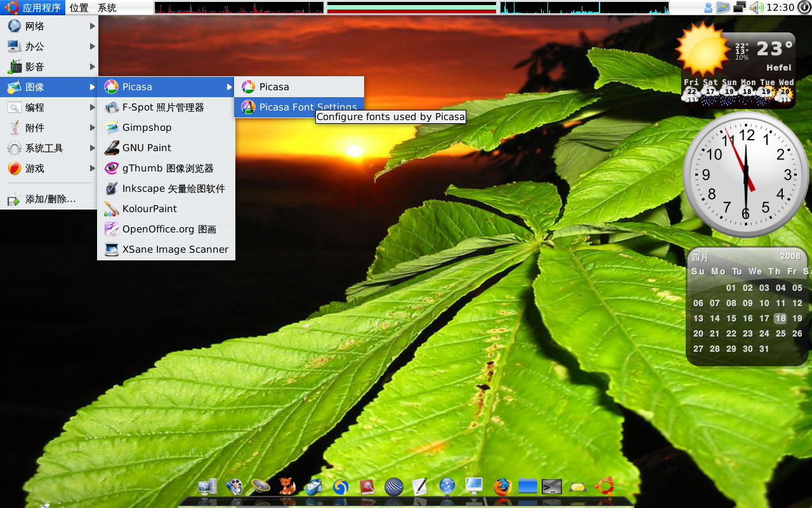
Task: Click the power/shutdown button
Action: point(804,8)
